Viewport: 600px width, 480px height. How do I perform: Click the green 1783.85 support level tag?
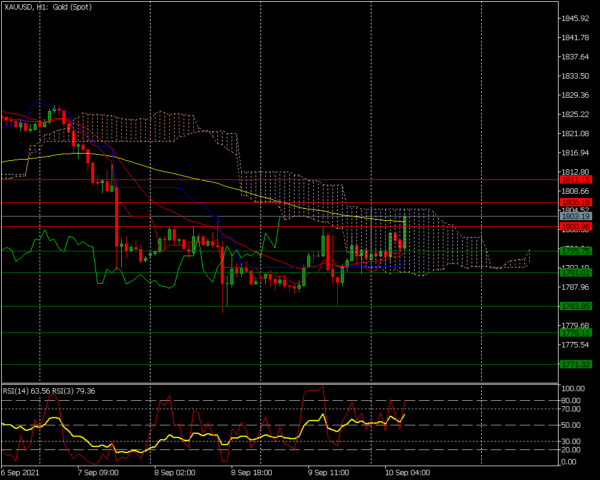coord(577,306)
